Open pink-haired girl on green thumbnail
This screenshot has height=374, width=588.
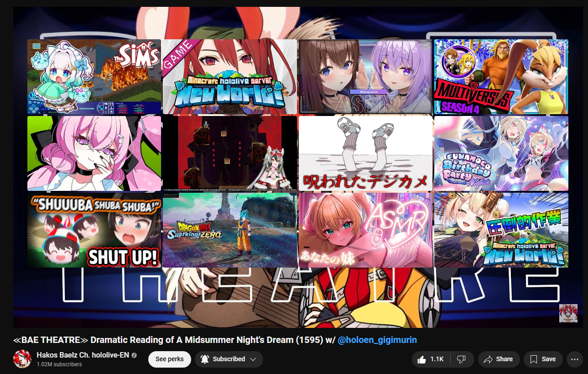pyautogui.click(x=94, y=153)
